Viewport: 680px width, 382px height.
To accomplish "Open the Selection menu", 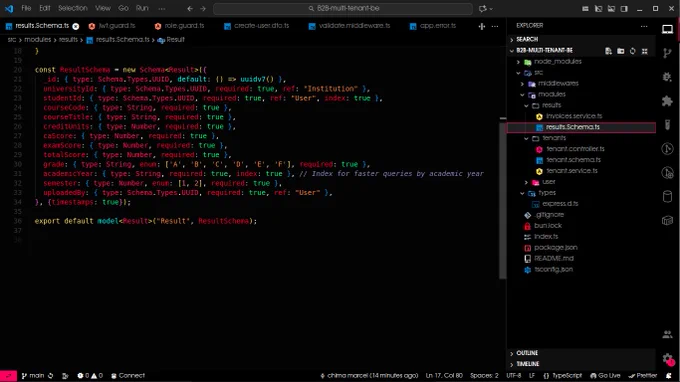I will point(72,8).
